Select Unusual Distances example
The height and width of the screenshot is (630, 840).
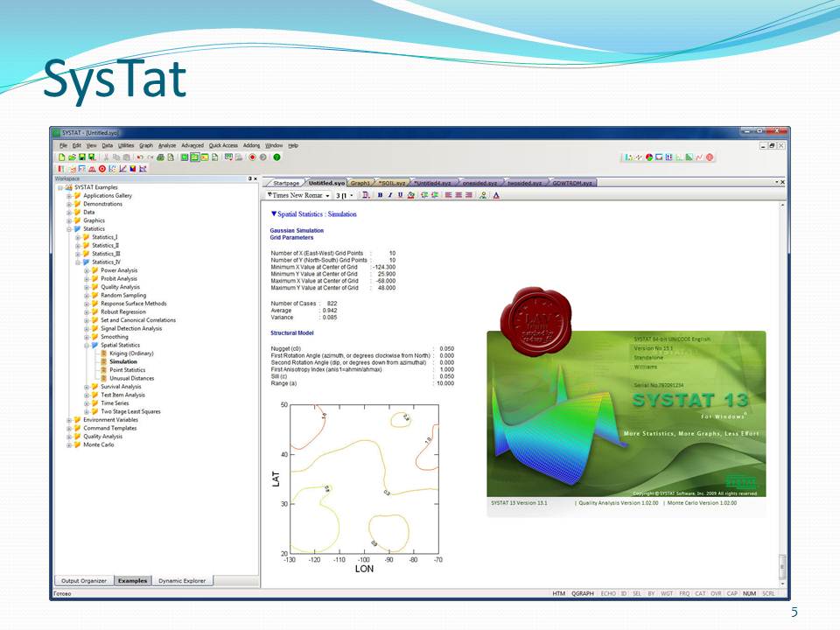132,379
